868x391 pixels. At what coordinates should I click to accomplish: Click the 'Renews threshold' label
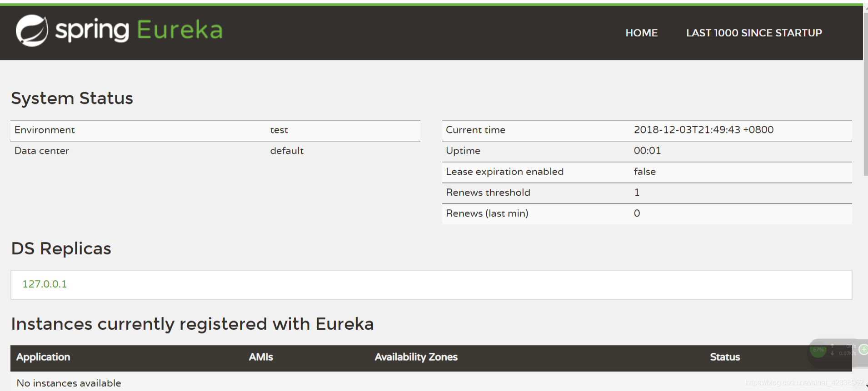click(488, 193)
